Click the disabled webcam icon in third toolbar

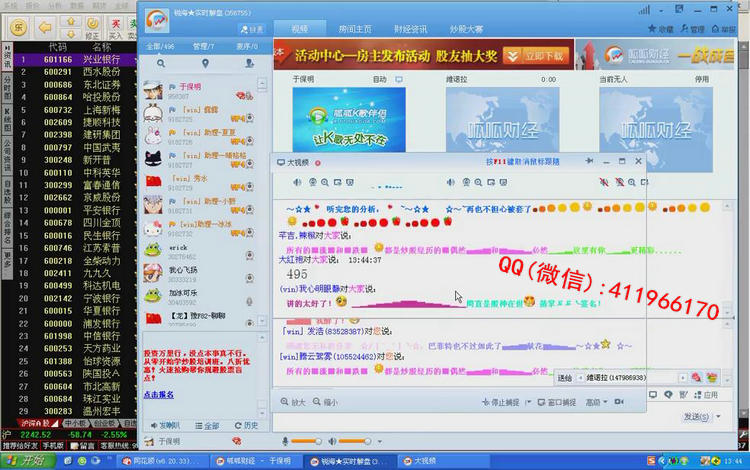click(x=619, y=182)
